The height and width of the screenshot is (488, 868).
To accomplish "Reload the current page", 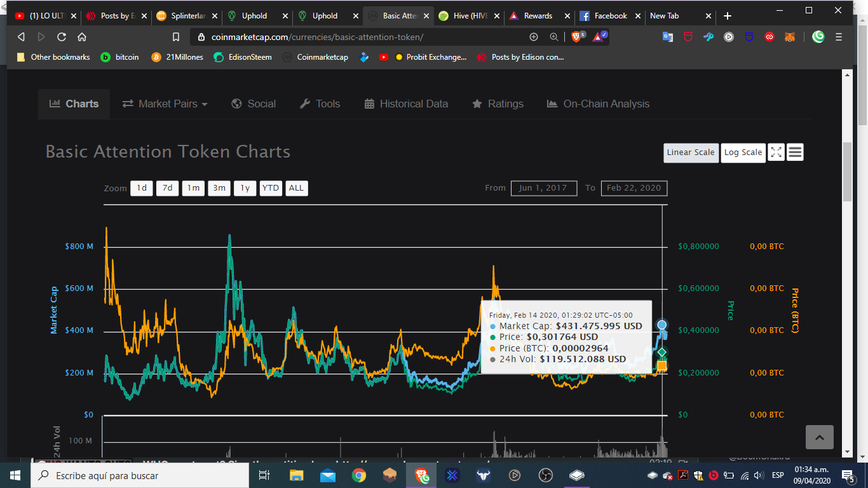I will [62, 37].
